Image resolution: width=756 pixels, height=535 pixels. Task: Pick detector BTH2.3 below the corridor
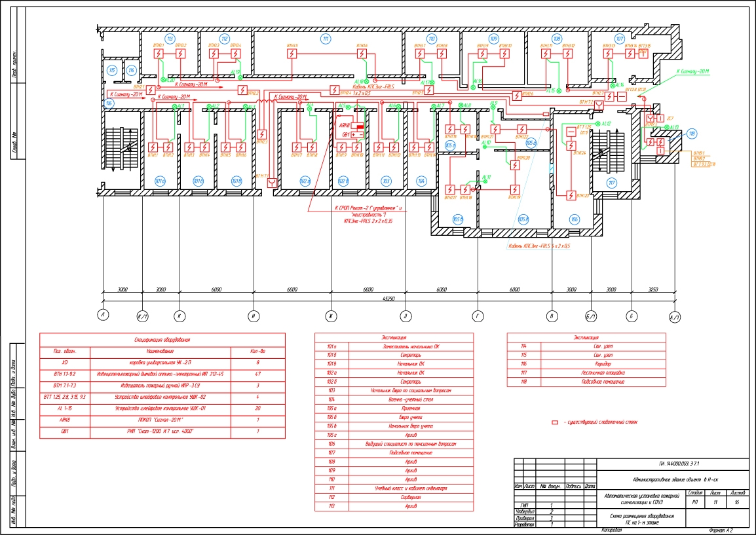click(x=262, y=134)
